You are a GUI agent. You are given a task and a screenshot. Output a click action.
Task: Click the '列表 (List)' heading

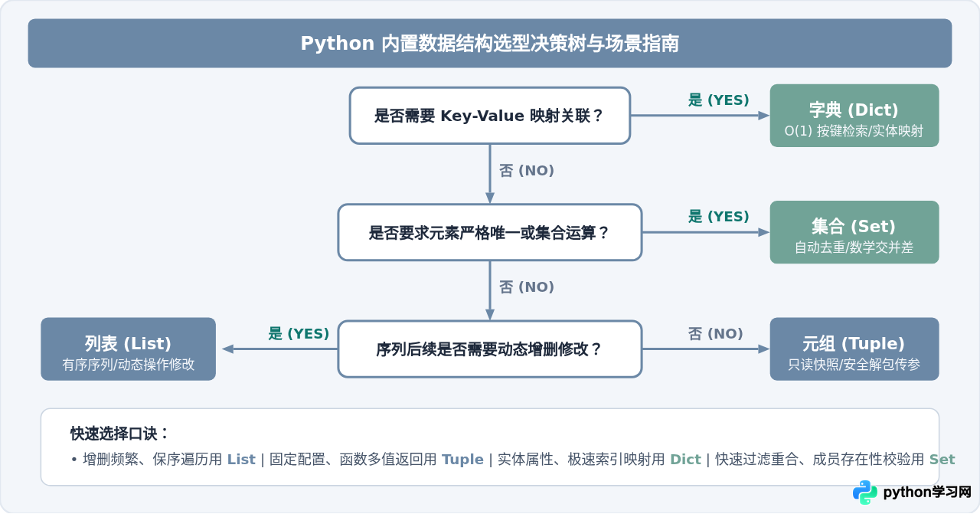point(128,343)
